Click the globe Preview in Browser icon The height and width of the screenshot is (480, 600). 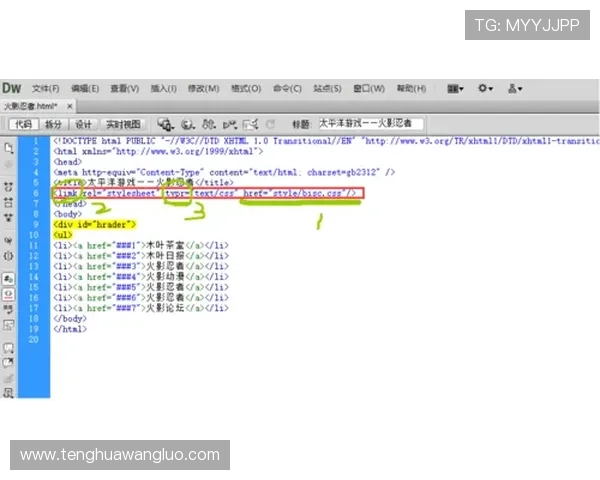pos(188,124)
